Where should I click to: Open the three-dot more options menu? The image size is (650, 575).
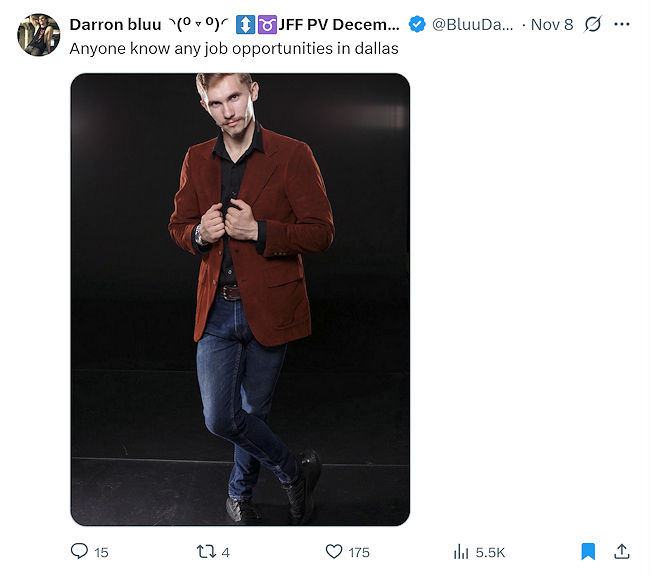pyautogui.click(x=622, y=24)
